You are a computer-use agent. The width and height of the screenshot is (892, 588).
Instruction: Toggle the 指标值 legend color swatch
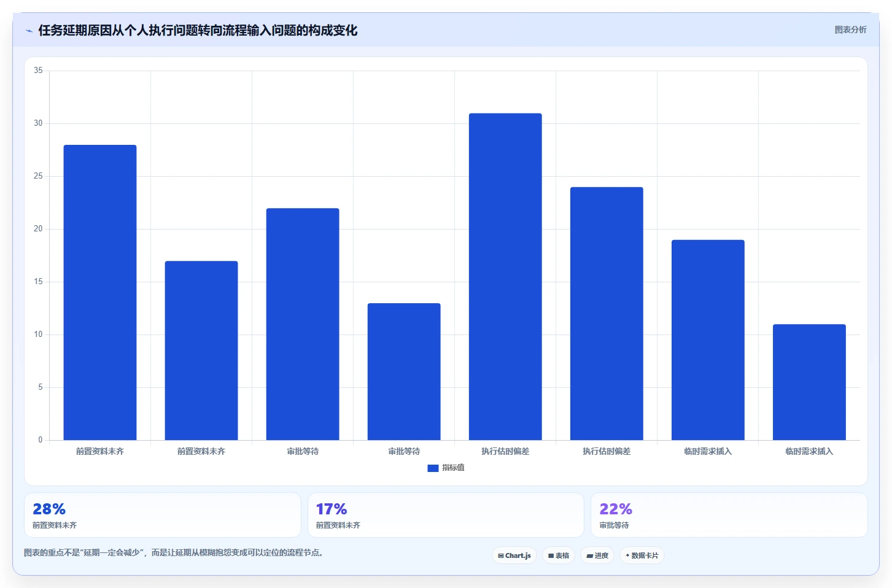click(x=433, y=468)
